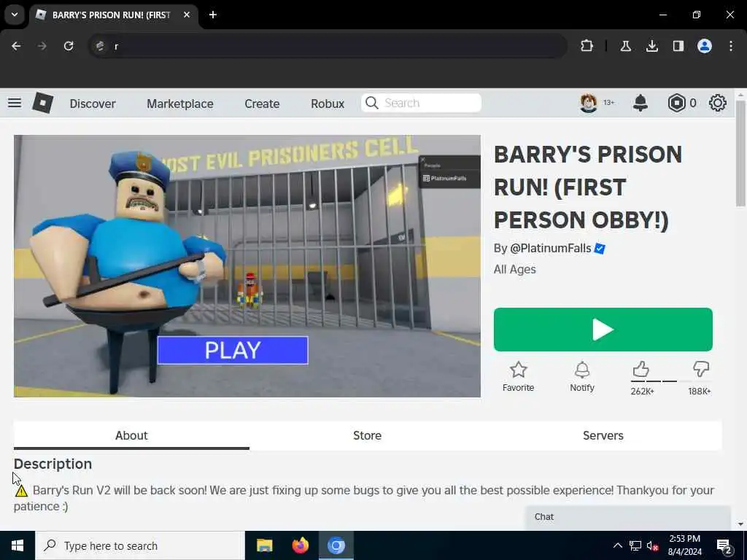Open the Chat panel
The height and width of the screenshot is (560, 747).
628,517
